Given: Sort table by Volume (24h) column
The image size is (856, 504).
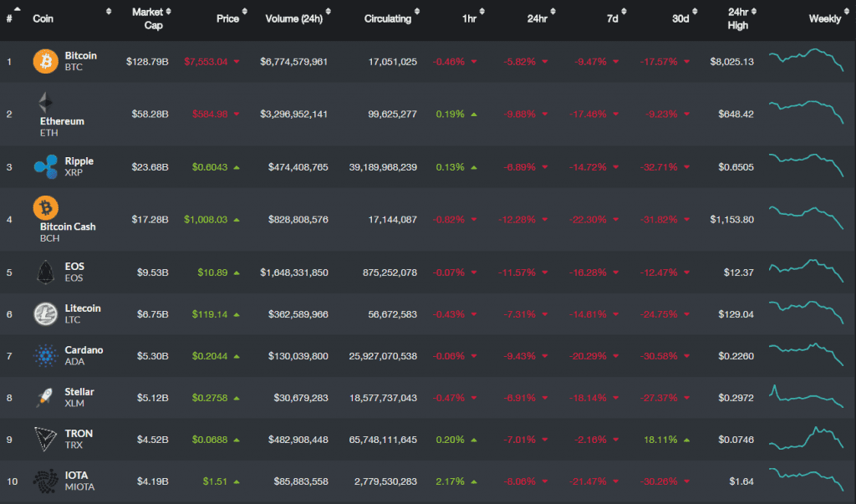Looking at the screenshot, I should [x=328, y=12].
